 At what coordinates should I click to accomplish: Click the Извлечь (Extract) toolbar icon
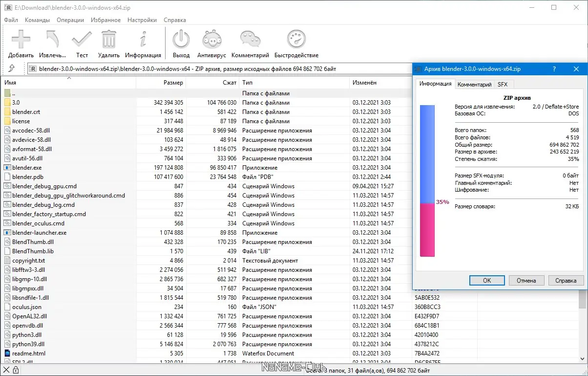point(52,39)
